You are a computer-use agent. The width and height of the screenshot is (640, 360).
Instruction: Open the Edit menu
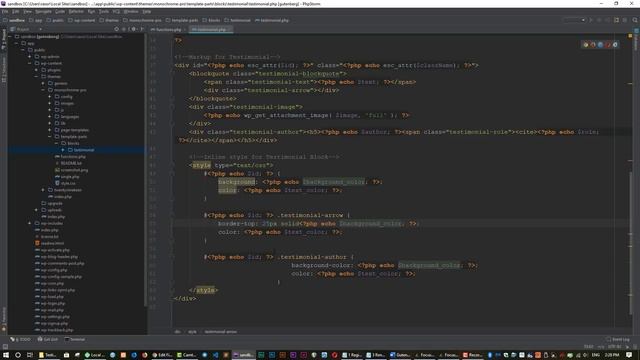click(16, 11)
